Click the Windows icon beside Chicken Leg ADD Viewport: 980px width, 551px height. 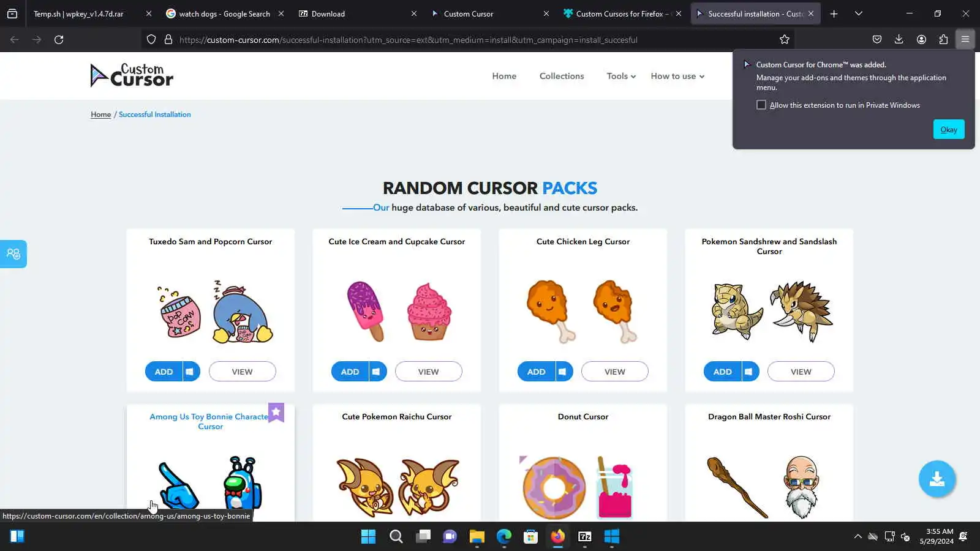click(x=562, y=372)
